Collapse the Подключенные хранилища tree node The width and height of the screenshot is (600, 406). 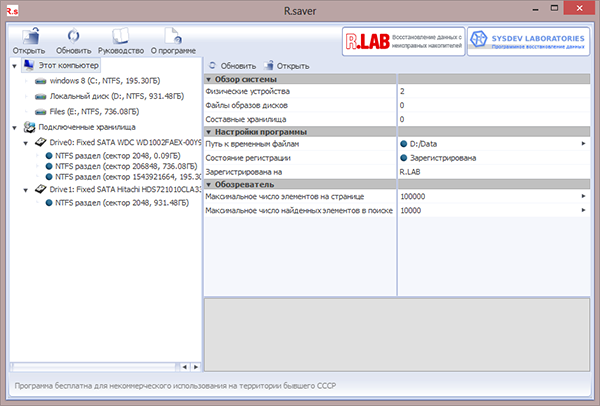tap(14, 128)
